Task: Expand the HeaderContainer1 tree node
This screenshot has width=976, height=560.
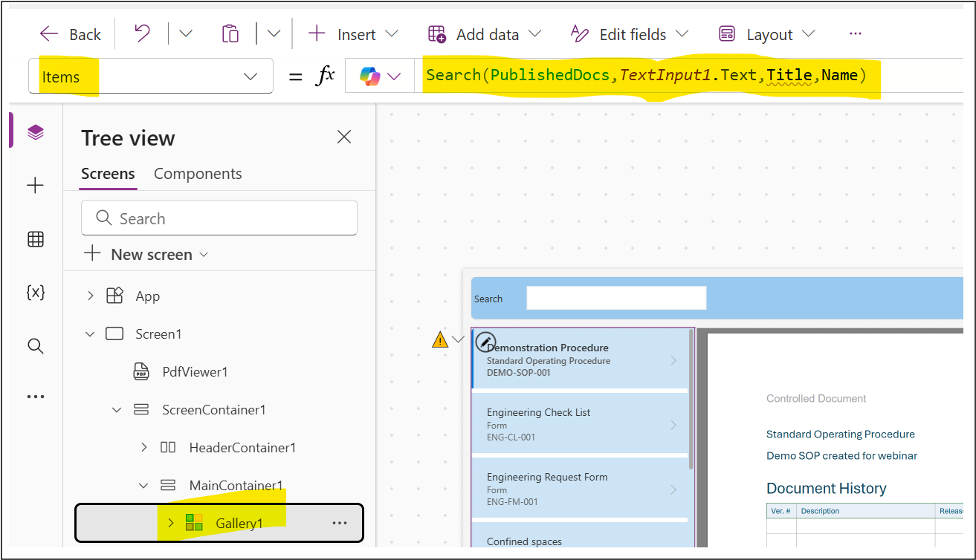Action: [x=144, y=448]
